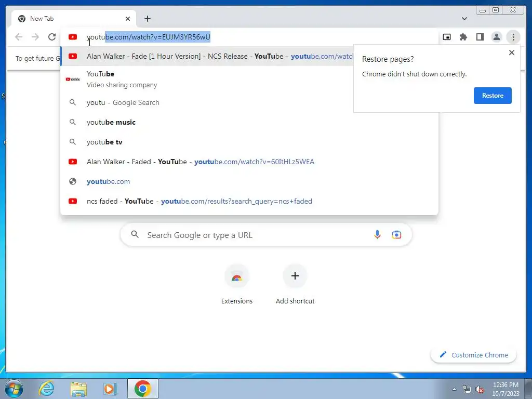The height and width of the screenshot is (399, 532).
Task: Go back using the back arrow
Action: click(19, 37)
